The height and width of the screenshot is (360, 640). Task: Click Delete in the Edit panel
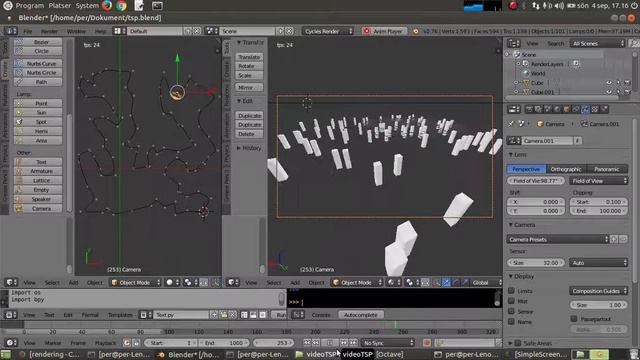coord(249,134)
